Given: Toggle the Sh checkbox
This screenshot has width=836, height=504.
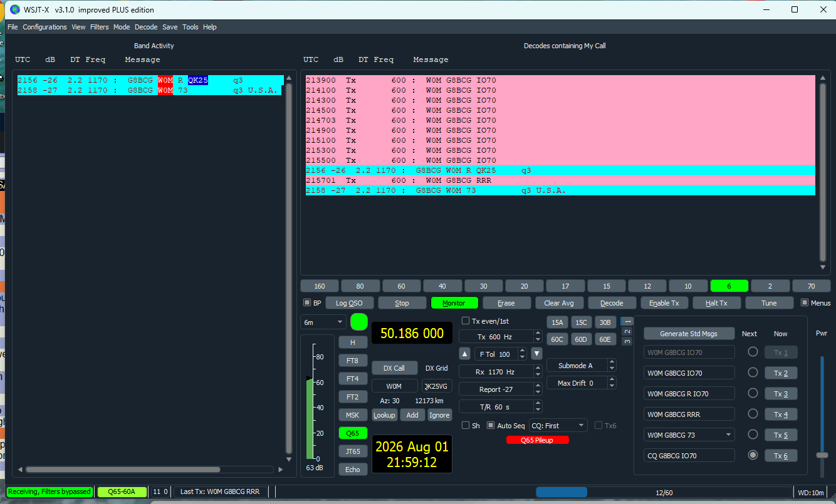Looking at the screenshot, I should click(x=466, y=425).
